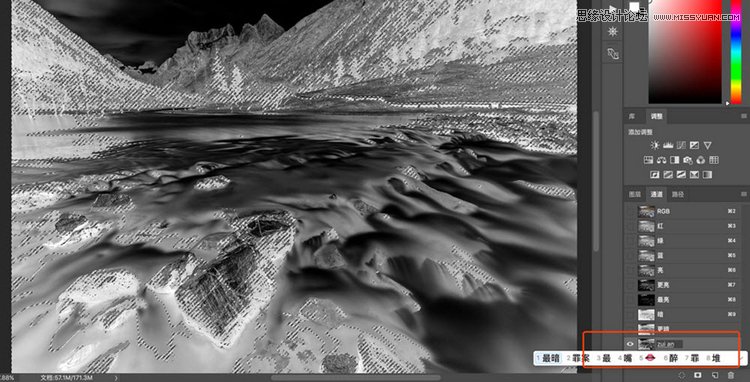Add a Selective Color adjustment
The height and width of the screenshot is (382, 750).
coord(695,175)
